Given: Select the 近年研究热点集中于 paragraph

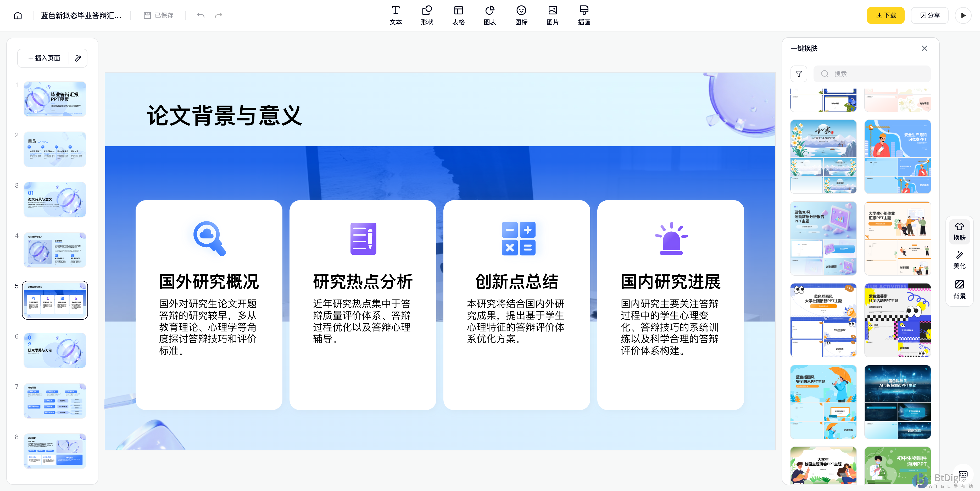Looking at the screenshot, I should coord(362,321).
